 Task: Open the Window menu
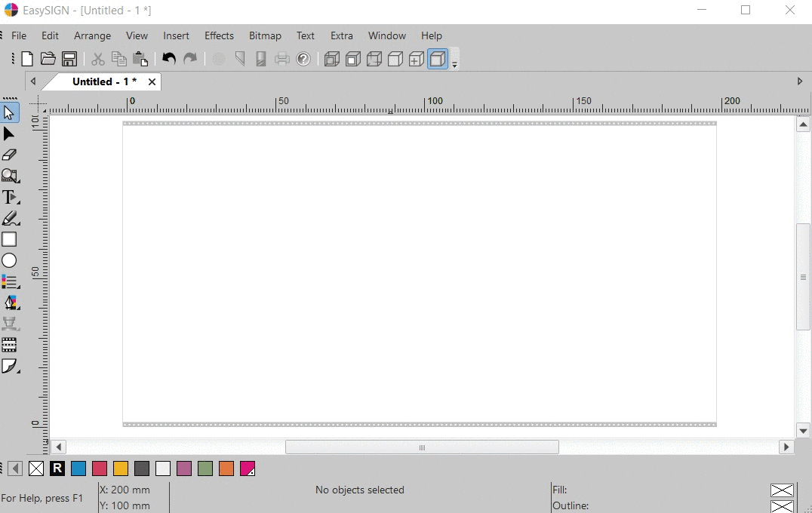[387, 35]
